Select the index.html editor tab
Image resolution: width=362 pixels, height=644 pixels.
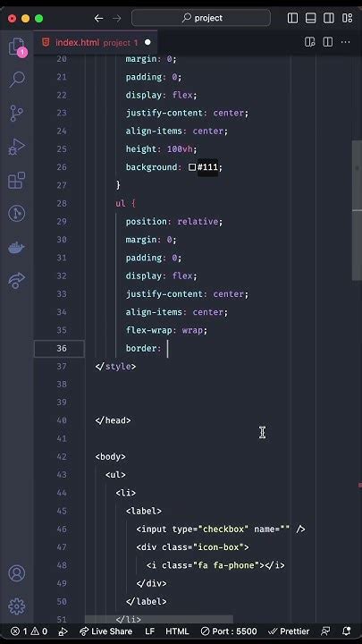click(x=96, y=42)
